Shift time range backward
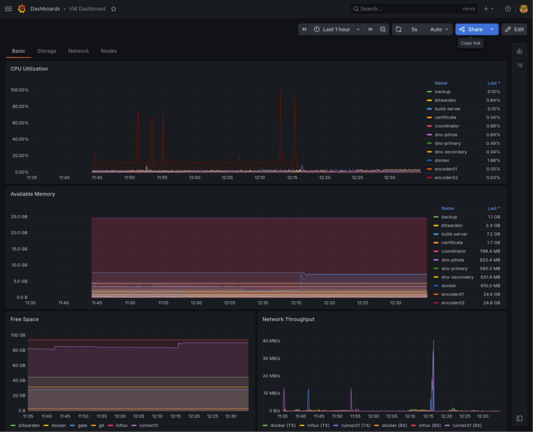This screenshot has height=432, width=533. 304,29
